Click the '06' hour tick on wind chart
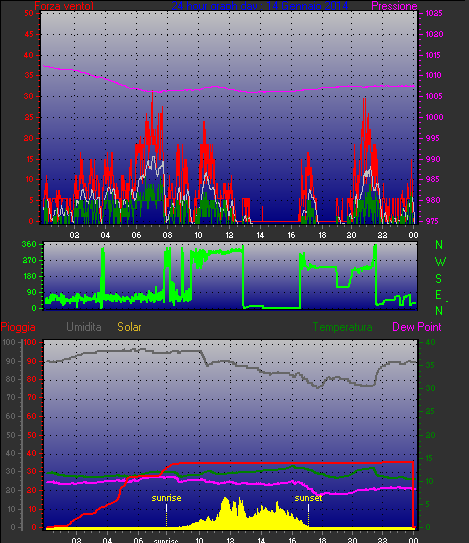469x543 pixels. (x=136, y=235)
